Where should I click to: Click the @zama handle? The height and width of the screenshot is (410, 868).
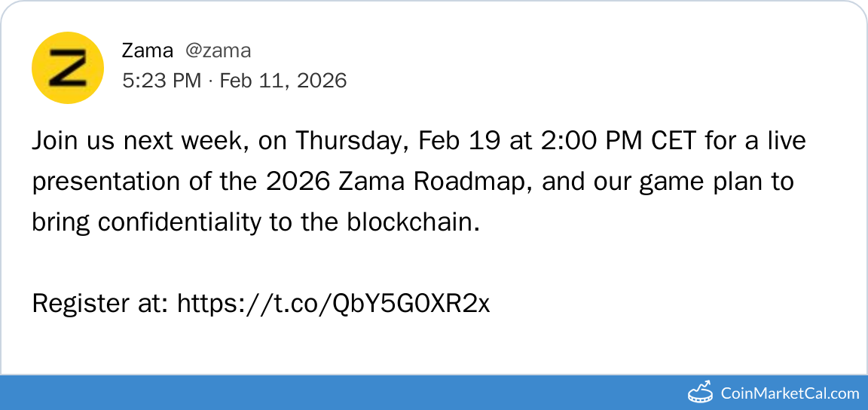tap(218, 50)
